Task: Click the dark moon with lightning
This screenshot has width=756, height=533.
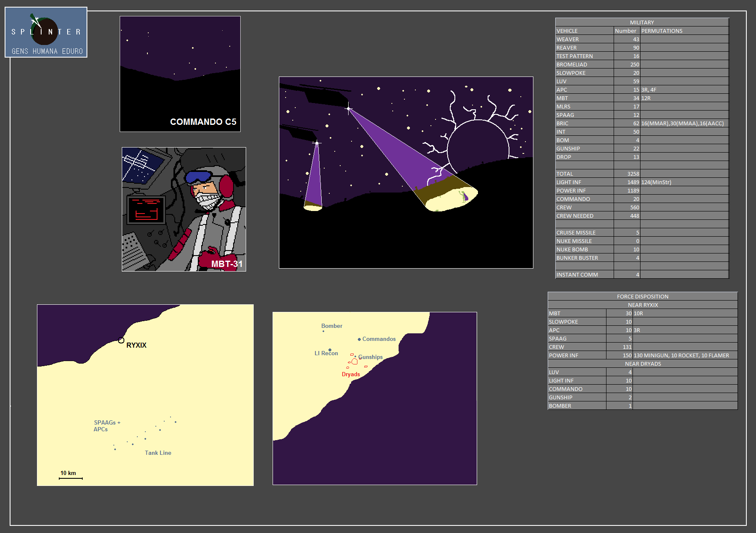Action: [x=478, y=148]
